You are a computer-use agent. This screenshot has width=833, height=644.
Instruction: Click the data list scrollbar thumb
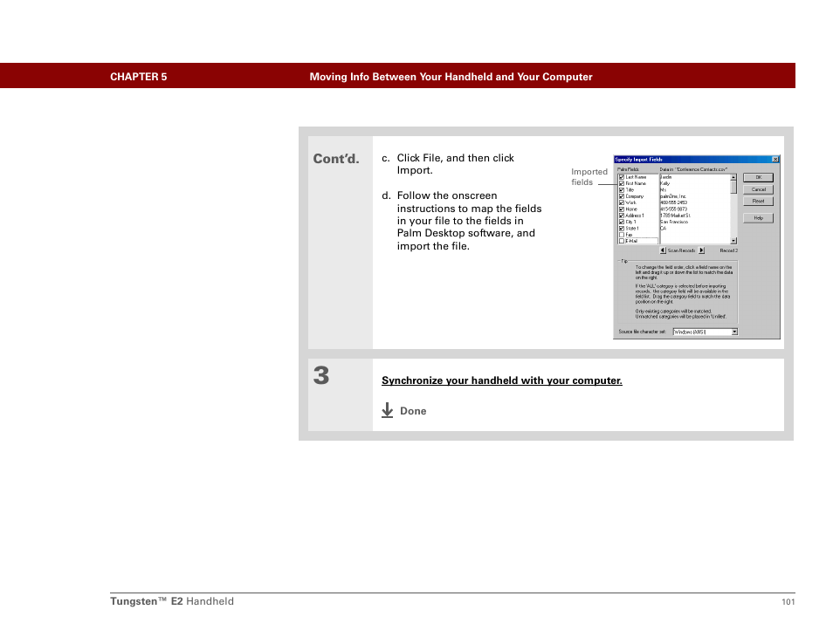click(x=733, y=188)
